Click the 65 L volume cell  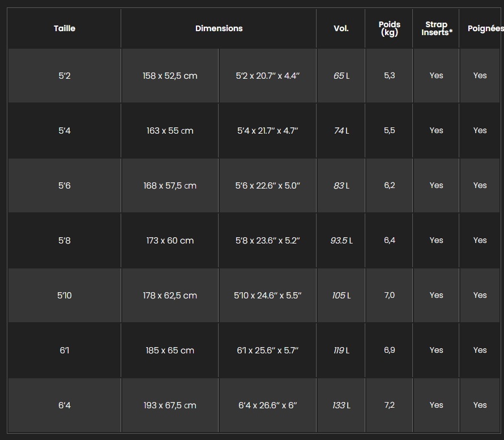click(x=341, y=76)
